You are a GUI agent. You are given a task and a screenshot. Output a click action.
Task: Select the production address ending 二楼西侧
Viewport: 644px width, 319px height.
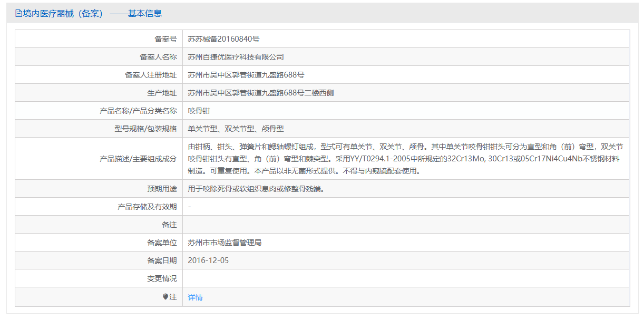pyautogui.click(x=261, y=93)
